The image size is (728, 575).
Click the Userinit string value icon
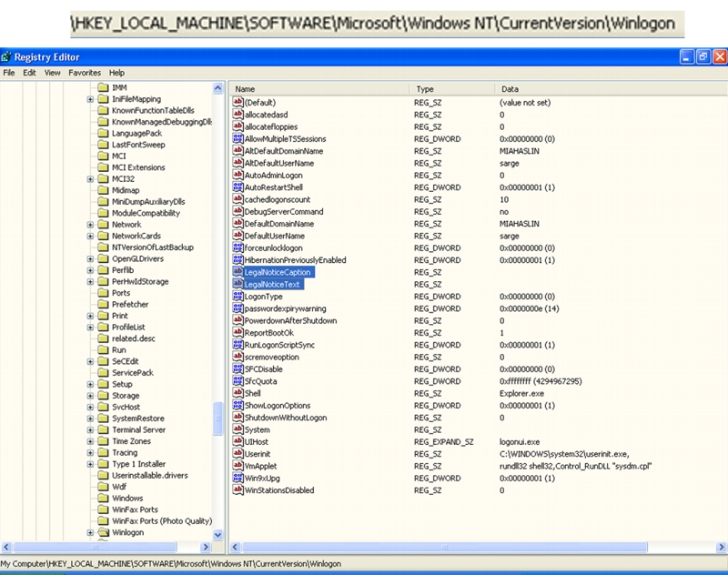coord(238,453)
